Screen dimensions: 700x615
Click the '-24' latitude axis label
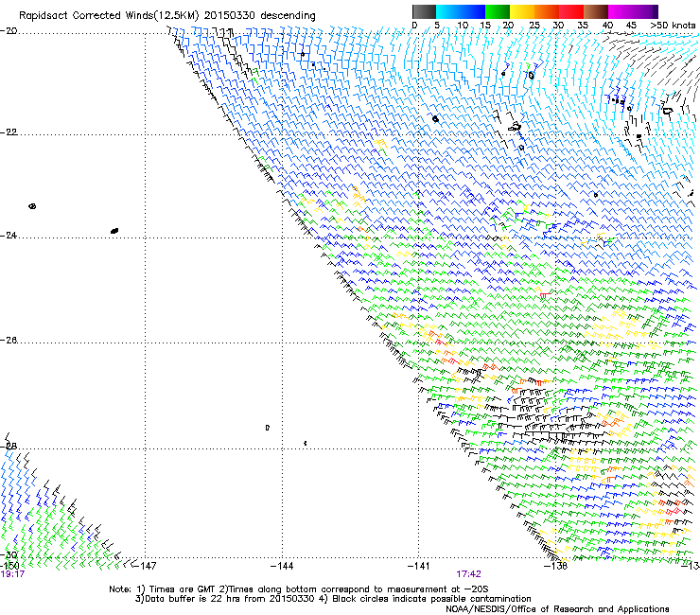(x=9, y=236)
